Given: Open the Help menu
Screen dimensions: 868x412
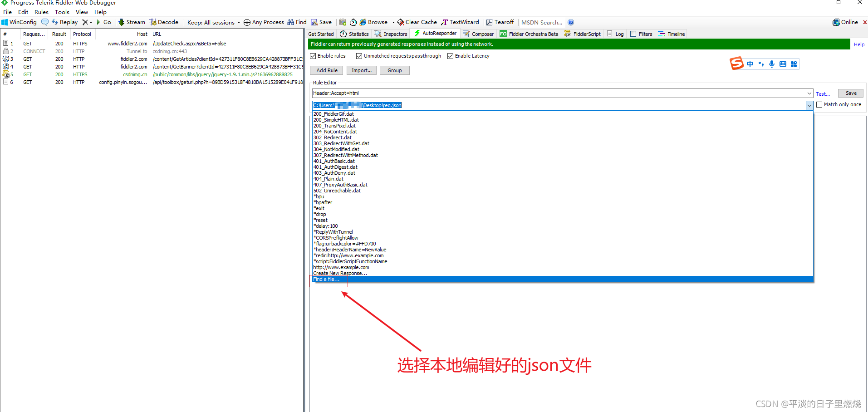Looking at the screenshot, I should coord(100,12).
